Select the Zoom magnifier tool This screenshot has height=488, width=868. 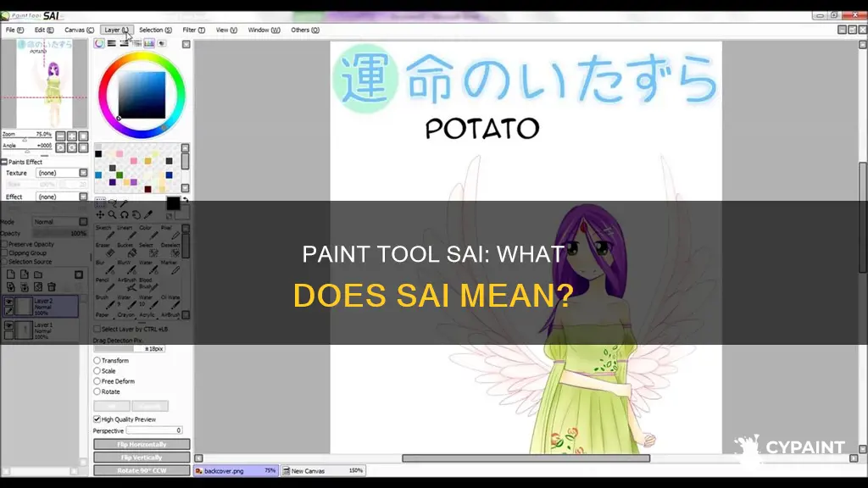coord(113,214)
